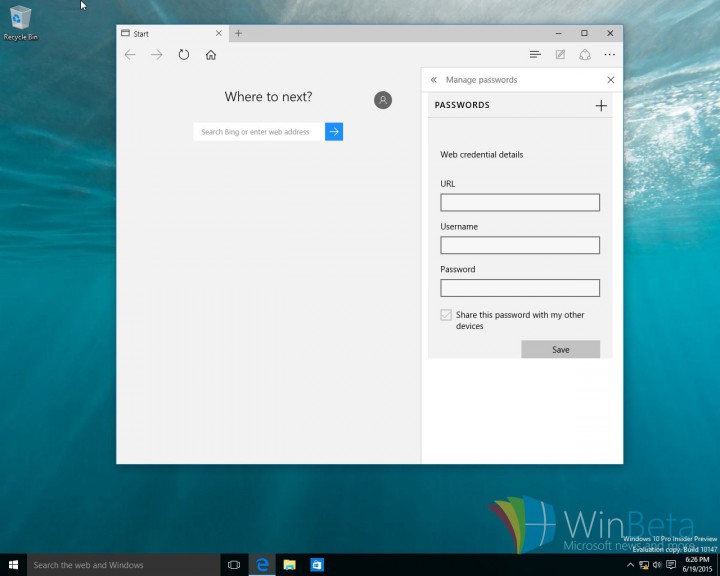Open the Store from the taskbar
Screen dimensions: 720x576
click(x=317, y=565)
